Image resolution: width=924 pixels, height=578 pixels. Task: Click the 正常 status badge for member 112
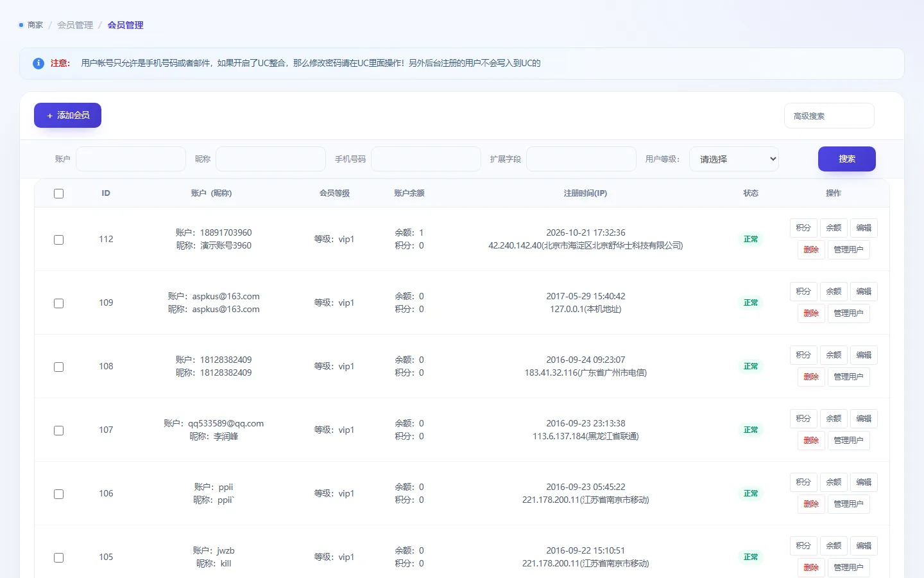pos(751,239)
